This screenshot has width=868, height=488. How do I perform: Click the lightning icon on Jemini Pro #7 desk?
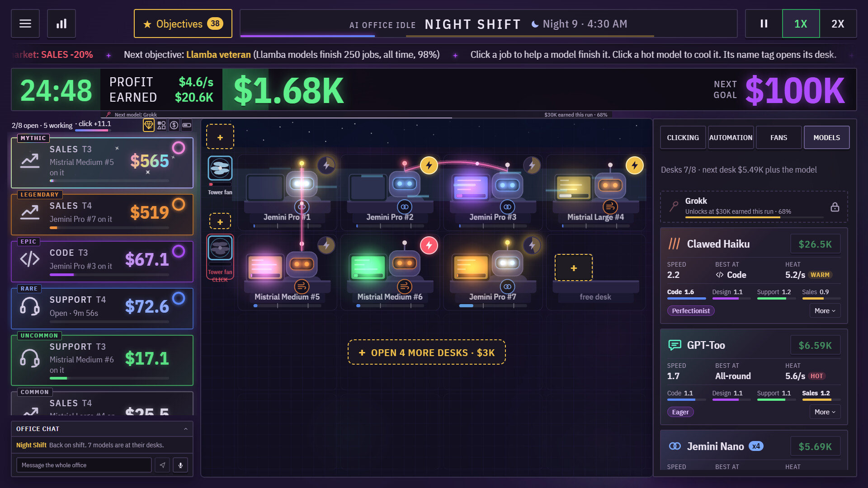532,245
